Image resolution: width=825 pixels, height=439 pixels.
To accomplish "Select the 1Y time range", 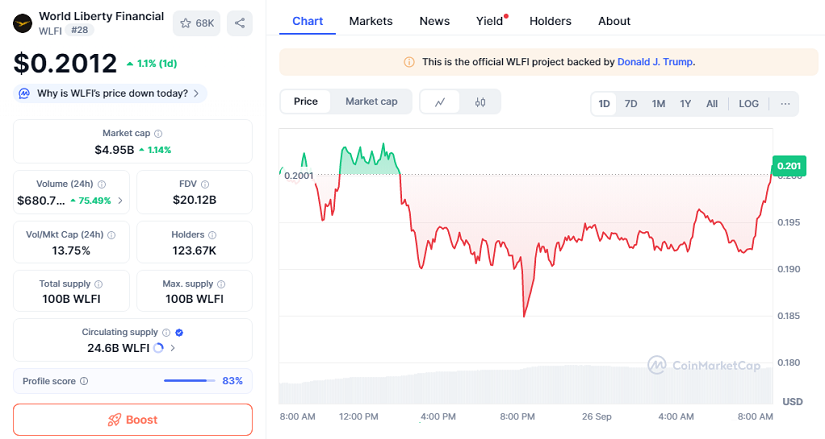I will click(x=685, y=104).
